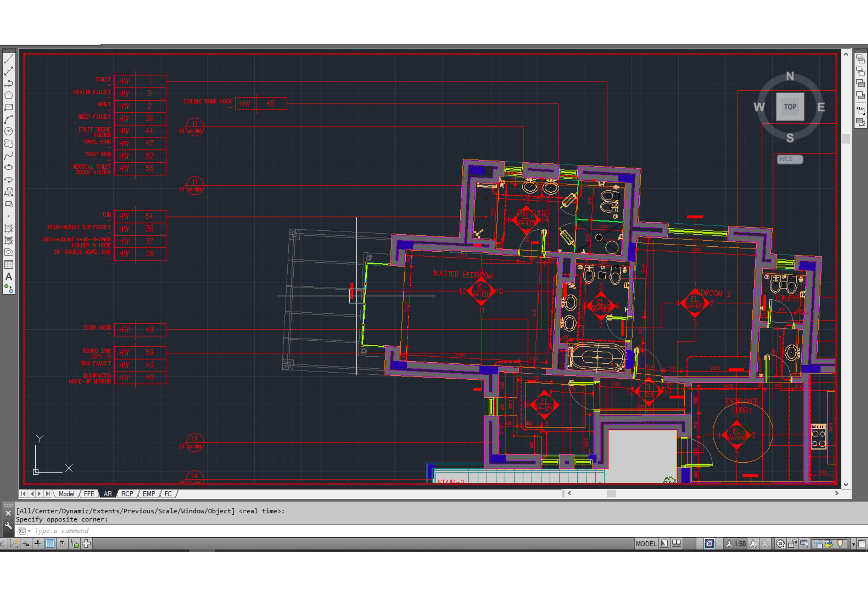Toggle annotation visibility in the status bar

[754, 544]
